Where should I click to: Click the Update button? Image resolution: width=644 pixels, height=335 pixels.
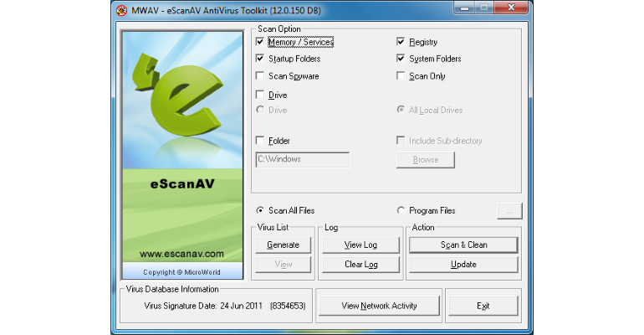pos(463,265)
